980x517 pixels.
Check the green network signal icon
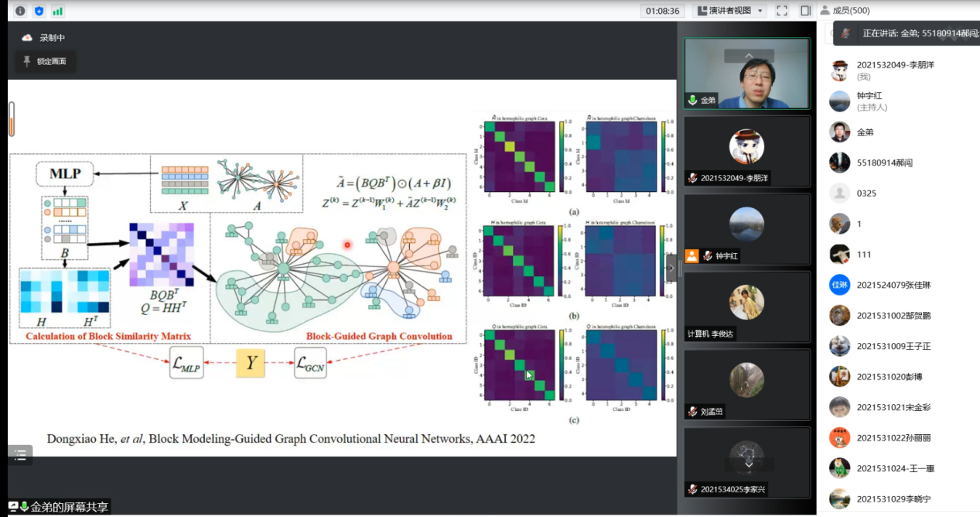pos(58,11)
